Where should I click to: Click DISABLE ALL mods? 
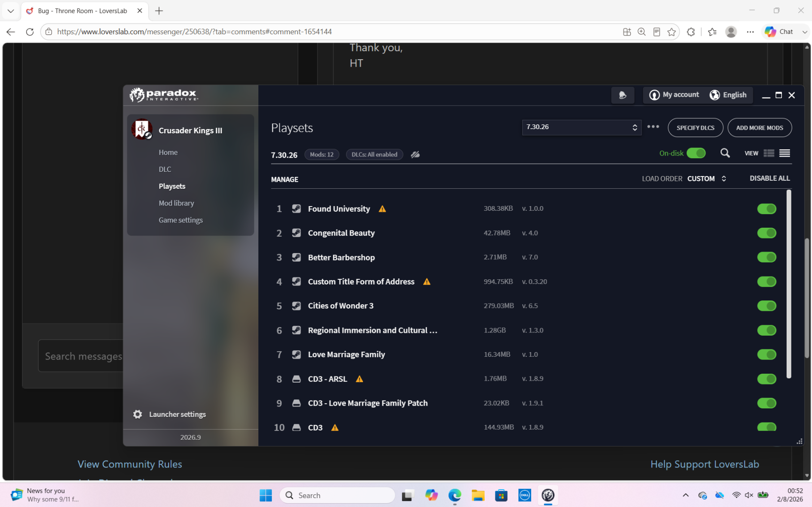tap(770, 178)
